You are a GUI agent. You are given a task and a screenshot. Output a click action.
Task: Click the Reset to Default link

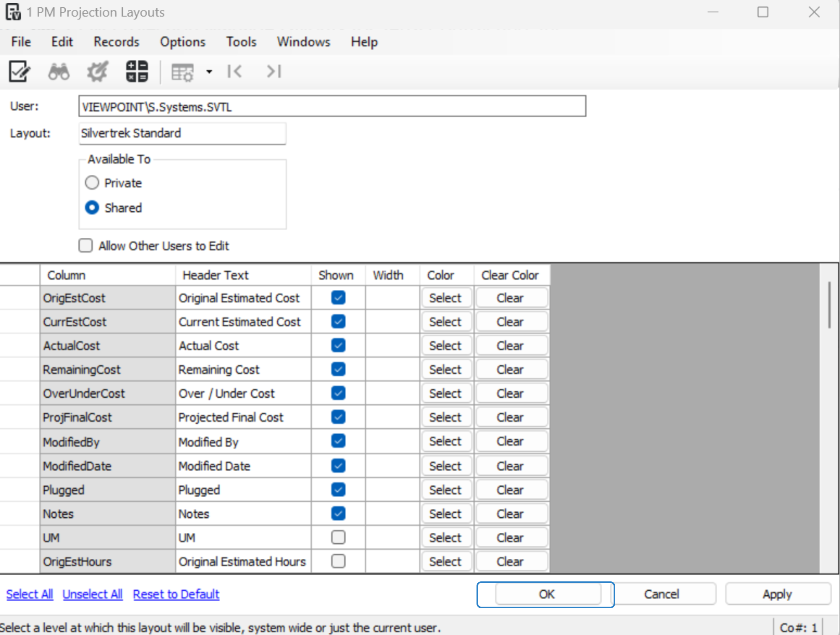coord(176,594)
